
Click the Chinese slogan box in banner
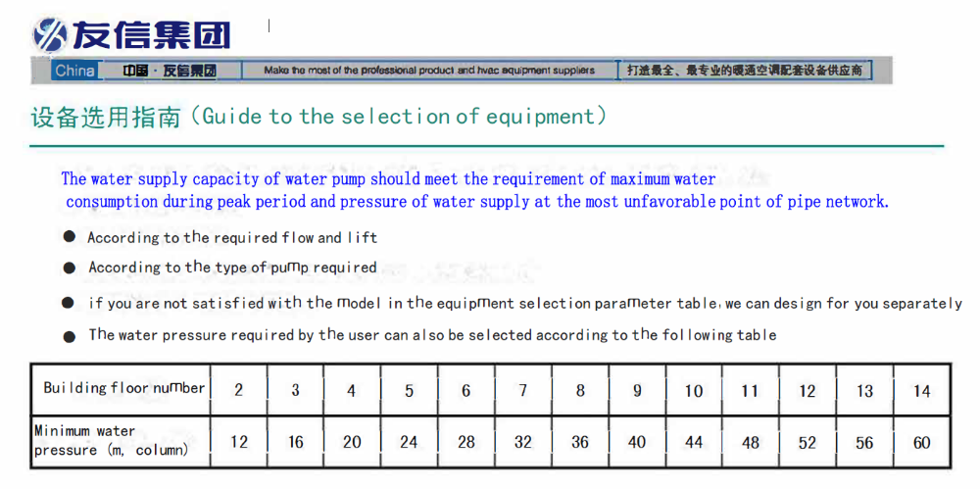pyautogui.click(x=746, y=71)
